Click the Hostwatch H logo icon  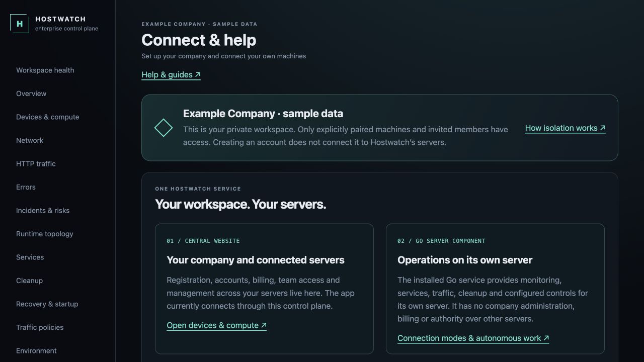[20, 24]
